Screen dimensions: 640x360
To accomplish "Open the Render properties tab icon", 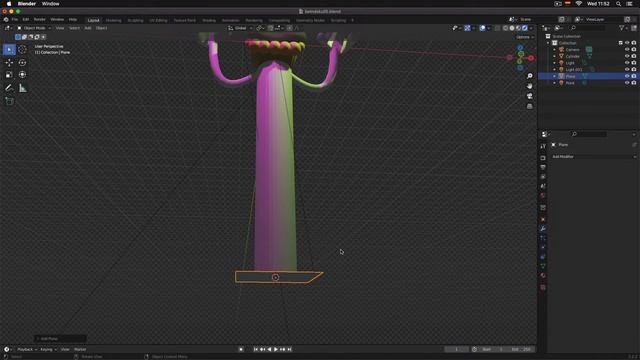I will 543,158.
